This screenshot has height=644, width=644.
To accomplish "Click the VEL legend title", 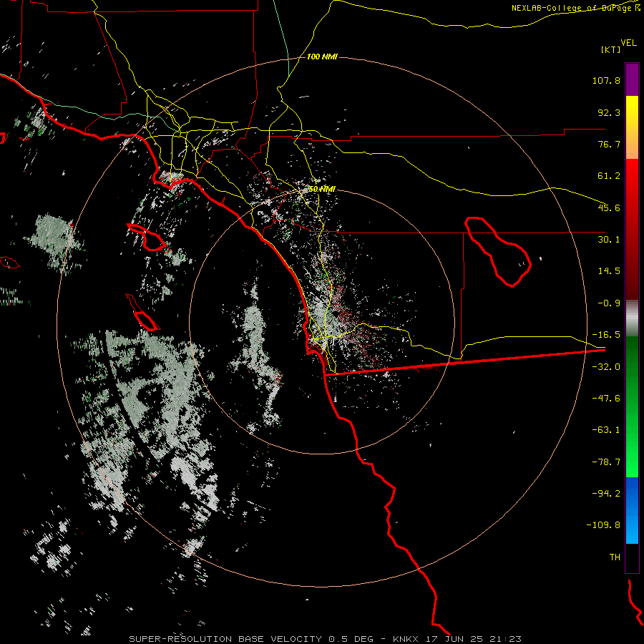I will (628, 43).
